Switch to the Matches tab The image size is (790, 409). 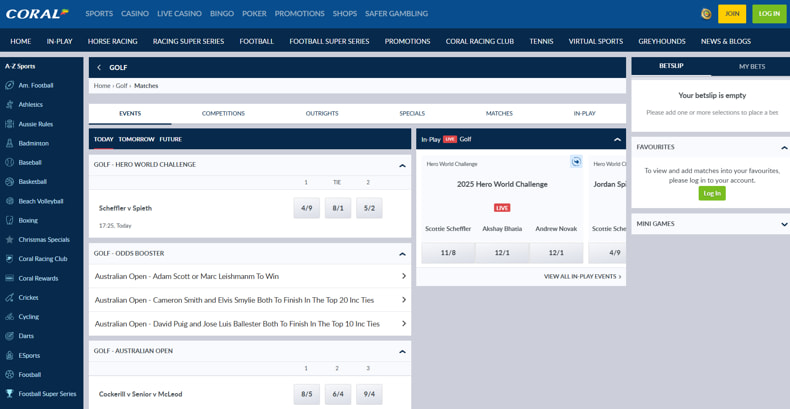click(x=499, y=114)
